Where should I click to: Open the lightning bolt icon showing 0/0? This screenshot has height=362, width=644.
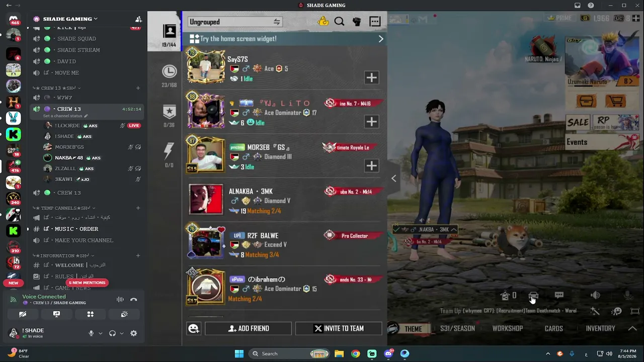(169, 151)
